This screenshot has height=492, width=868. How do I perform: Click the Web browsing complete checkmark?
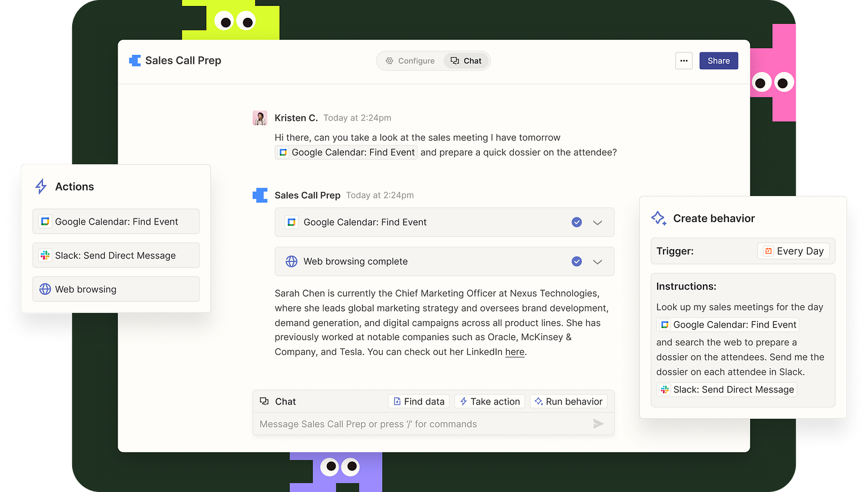click(576, 261)
